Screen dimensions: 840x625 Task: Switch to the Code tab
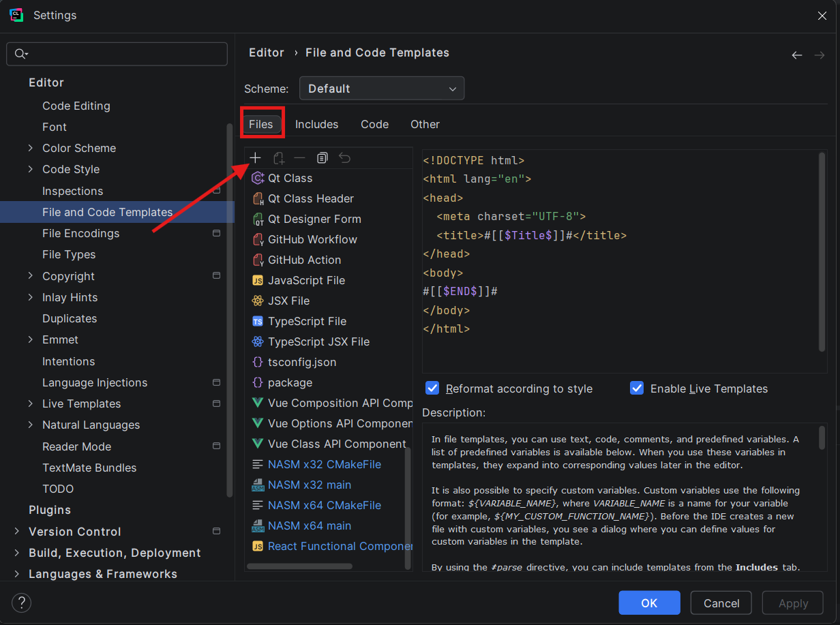374,124
